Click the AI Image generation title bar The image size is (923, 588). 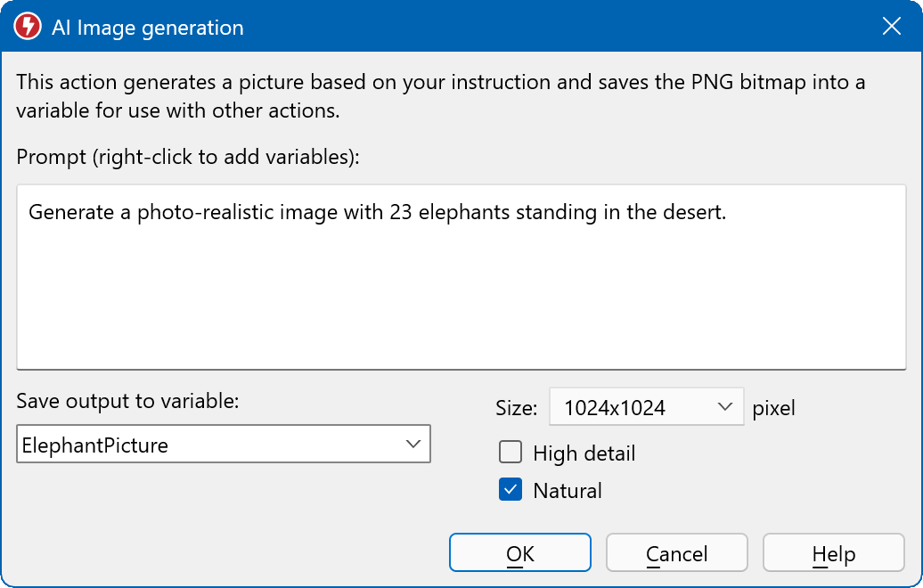(445, 27)
